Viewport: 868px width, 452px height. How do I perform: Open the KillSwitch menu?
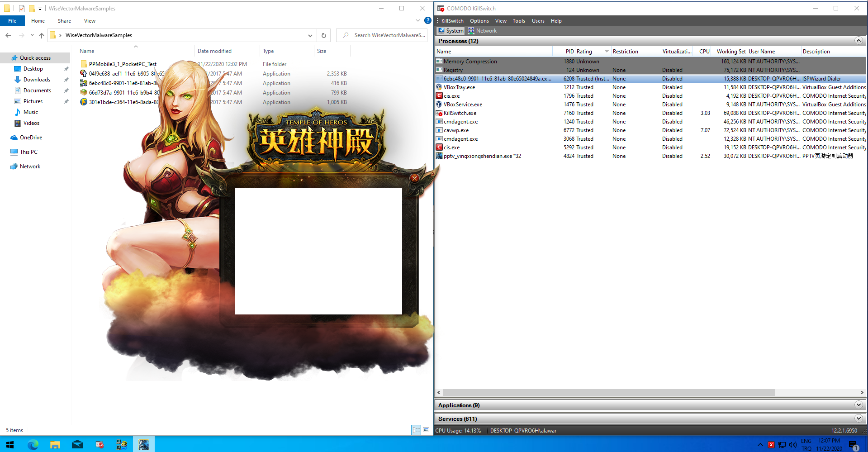452,21
